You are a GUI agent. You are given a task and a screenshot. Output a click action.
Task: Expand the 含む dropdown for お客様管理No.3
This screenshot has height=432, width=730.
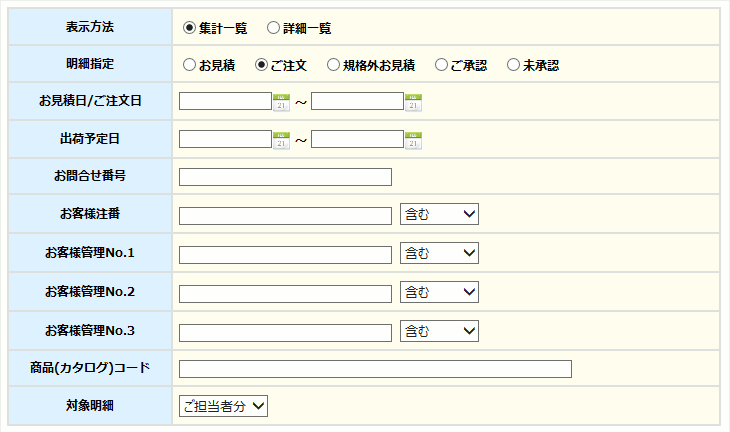click(x=439, y=331)
